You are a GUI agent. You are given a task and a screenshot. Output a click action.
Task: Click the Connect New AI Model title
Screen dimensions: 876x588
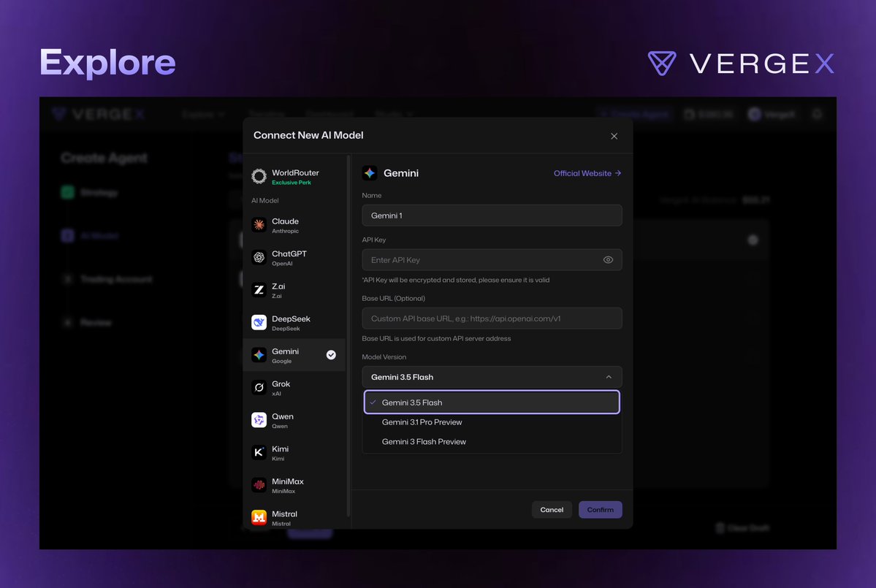[308, 135]
